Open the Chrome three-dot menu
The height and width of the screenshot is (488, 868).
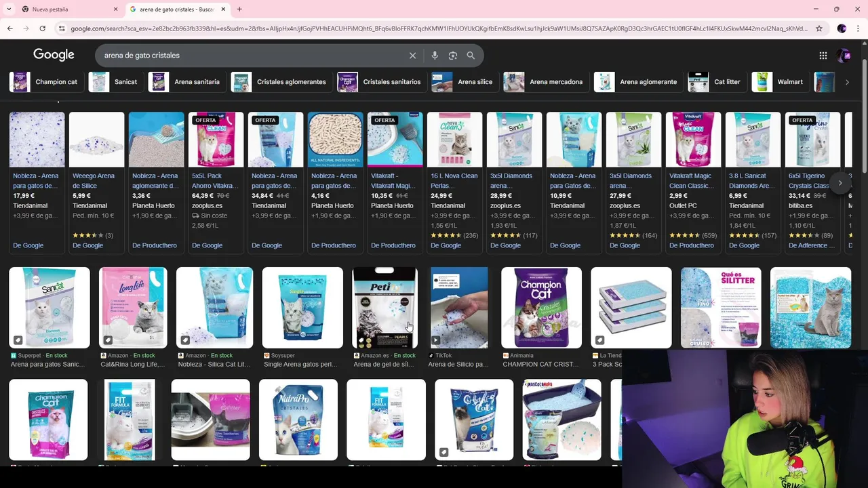[x=858, y=28]
